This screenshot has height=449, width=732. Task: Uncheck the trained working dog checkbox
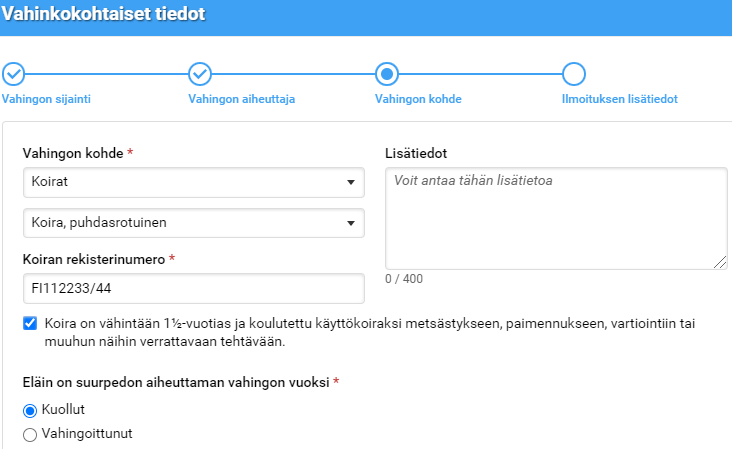[30, 324]
